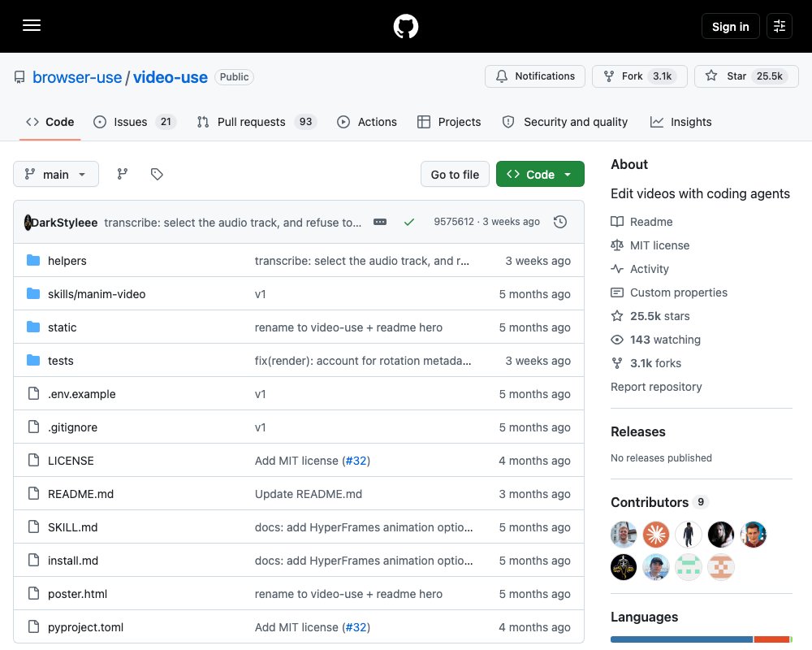Open the Releases heading link
The image size is (812, 650).
click(x=638, y=431)
